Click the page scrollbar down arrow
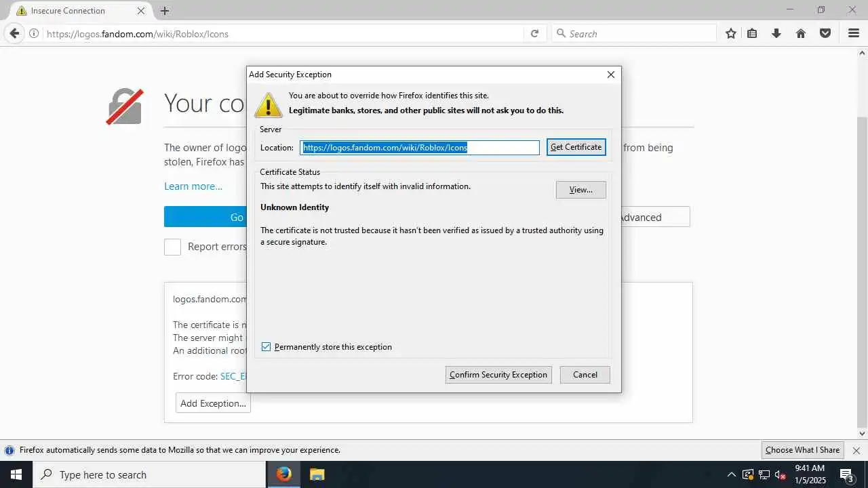868x488 pixels. pyautogui.click(x=863, y=434)
